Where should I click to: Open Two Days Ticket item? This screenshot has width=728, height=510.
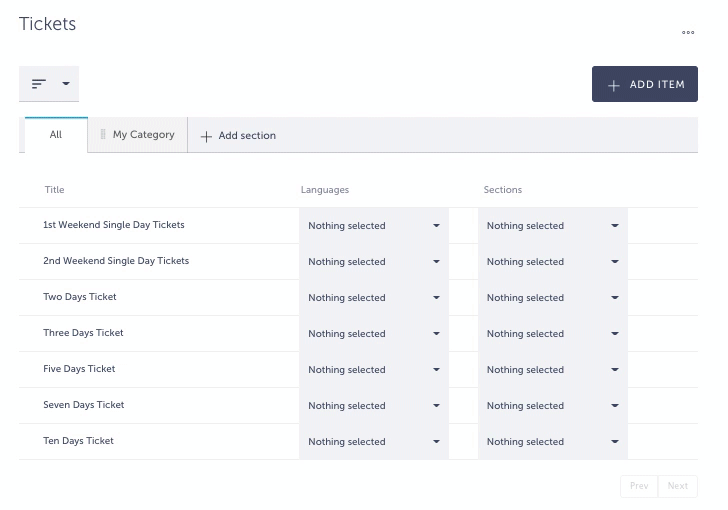click(79, 297)
